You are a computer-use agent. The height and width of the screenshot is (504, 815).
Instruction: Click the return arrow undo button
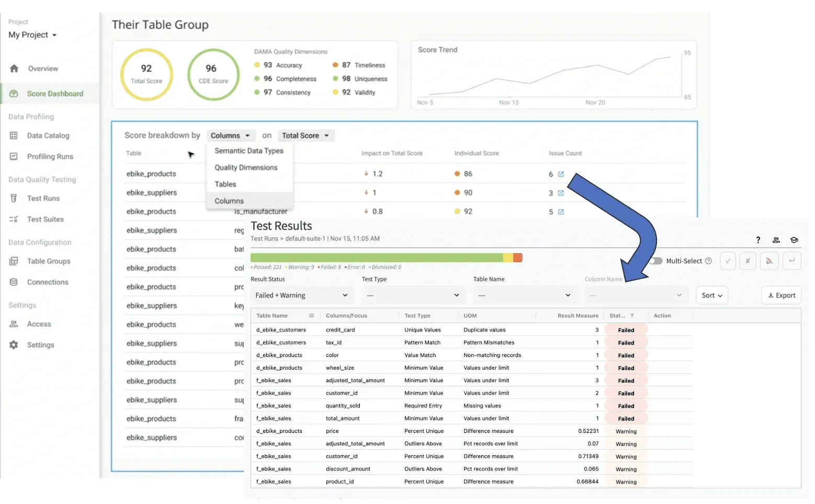(x=791, y=261)
